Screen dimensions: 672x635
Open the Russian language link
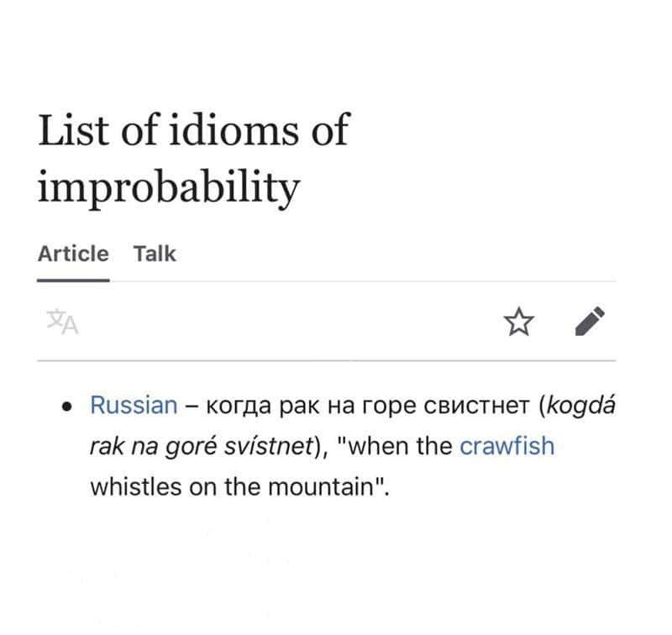pyautogui.click(x=134, y=405)
